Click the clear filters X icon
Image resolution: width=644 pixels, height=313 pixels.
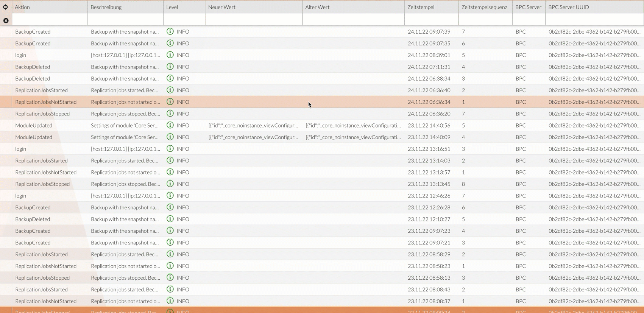coord(6,20)
